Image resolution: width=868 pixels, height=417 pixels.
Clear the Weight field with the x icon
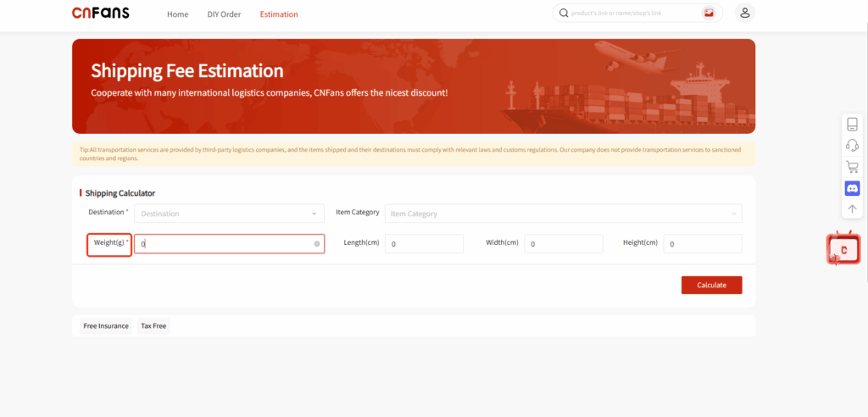point(317,244)
